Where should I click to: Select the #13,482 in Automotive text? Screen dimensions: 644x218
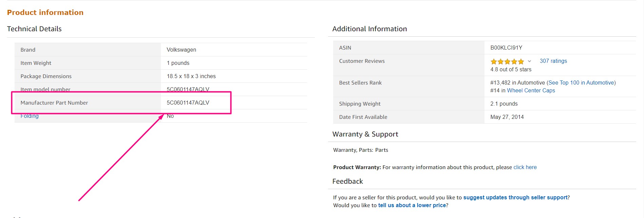517,83
